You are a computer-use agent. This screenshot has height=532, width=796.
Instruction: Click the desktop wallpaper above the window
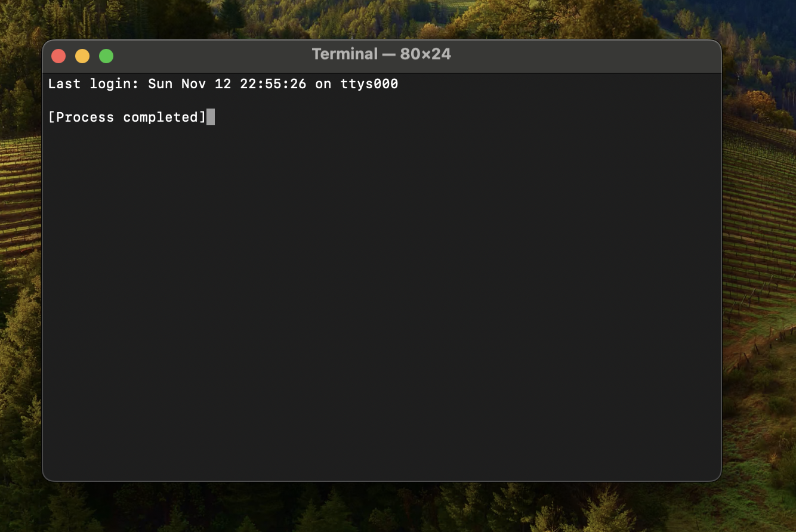pyautogui.click(x=382, y=18)
